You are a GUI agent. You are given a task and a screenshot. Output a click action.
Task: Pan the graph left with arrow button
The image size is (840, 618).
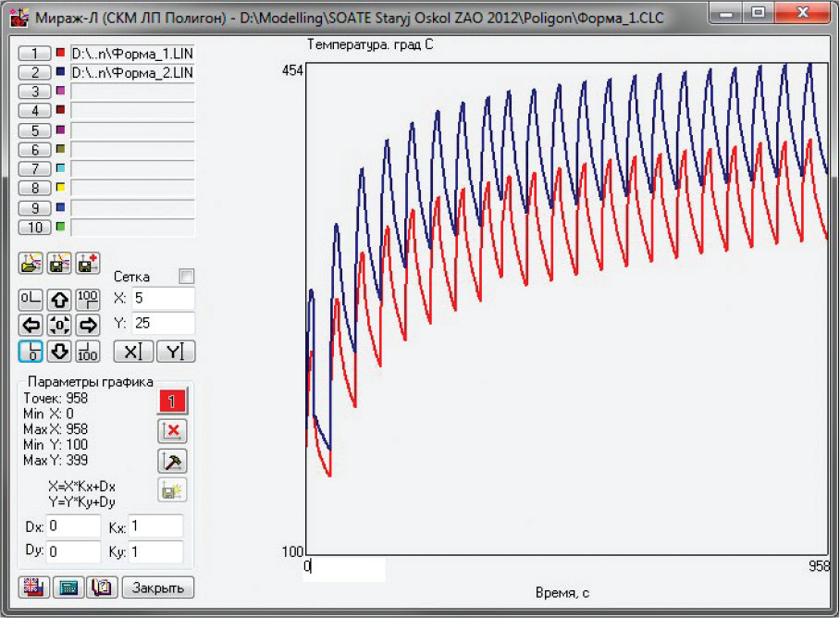point(31,325)
